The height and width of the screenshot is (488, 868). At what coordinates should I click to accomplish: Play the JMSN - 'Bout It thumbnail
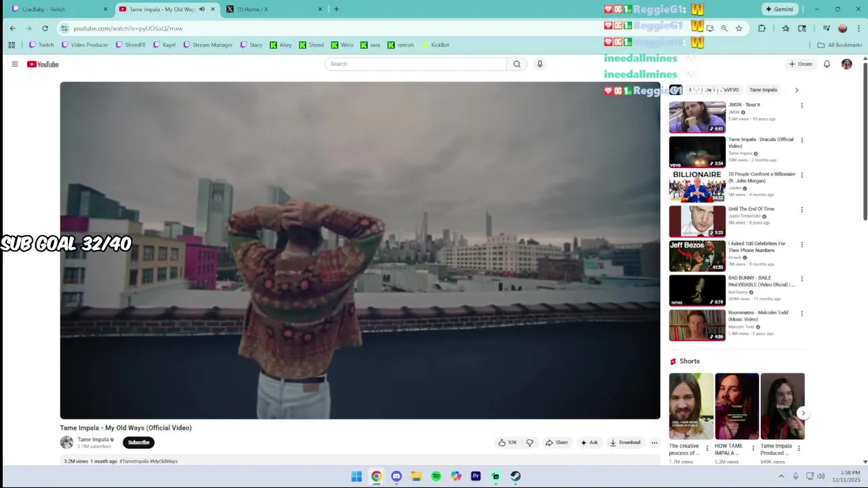(697, 117)
